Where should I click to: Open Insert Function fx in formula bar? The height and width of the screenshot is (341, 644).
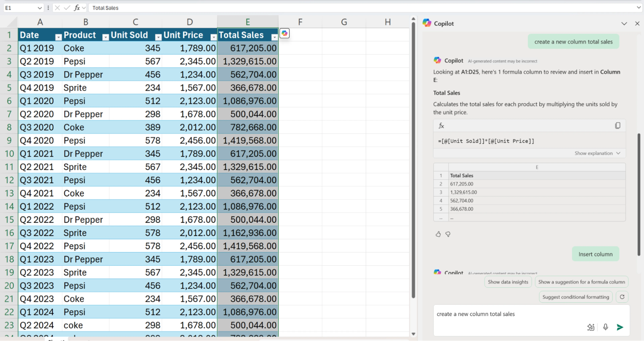point(77,8)
